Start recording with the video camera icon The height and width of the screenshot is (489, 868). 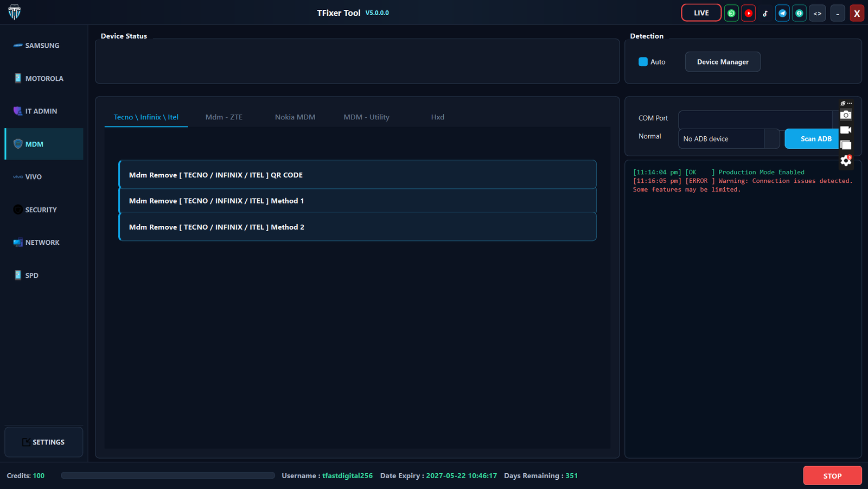pyautogui.click(x=846, y=130)
